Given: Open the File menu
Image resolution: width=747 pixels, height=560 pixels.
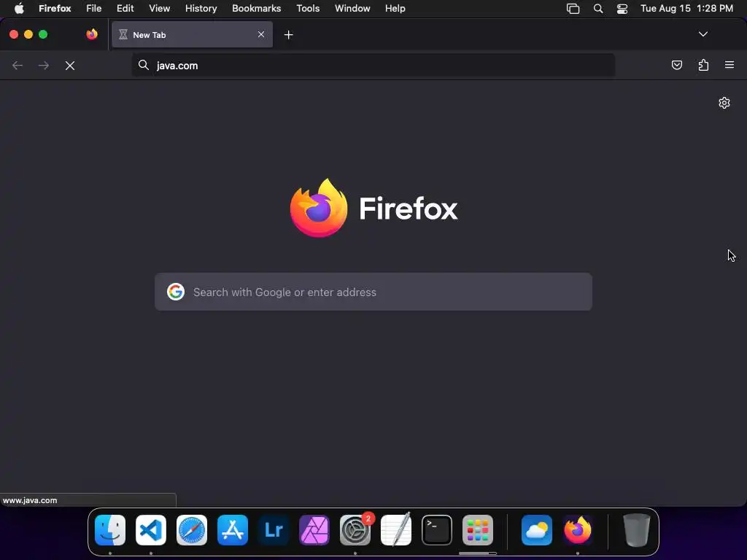Looking at the screenshot, I should (94, 9).
